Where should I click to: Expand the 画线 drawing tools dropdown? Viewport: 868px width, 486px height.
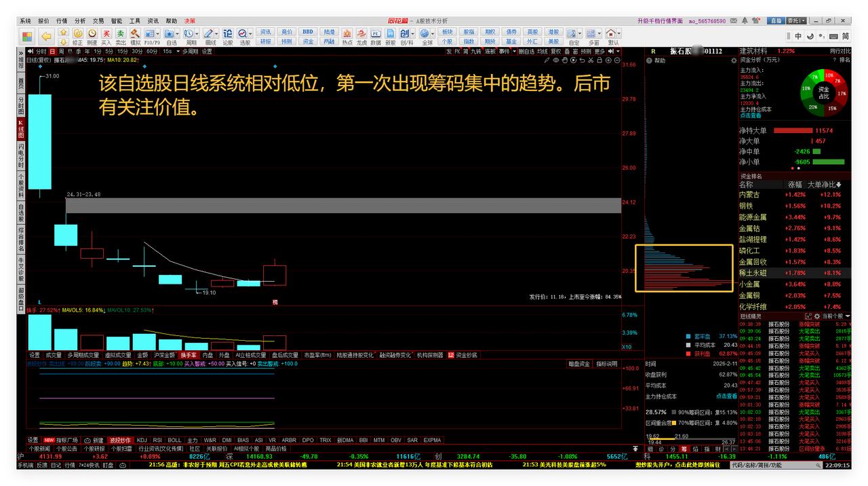pyautogui.click(x=217, y=32)
